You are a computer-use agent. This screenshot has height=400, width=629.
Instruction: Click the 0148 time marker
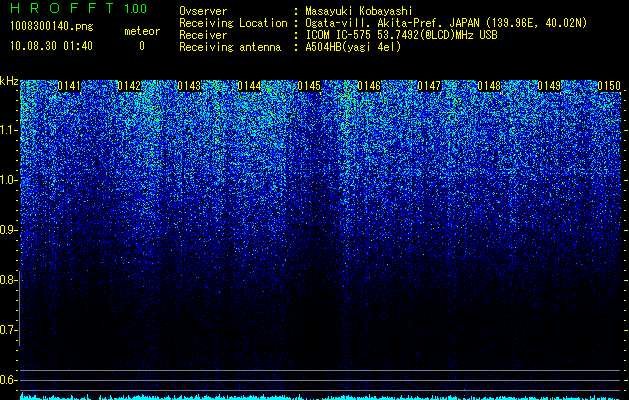point(489,86)
